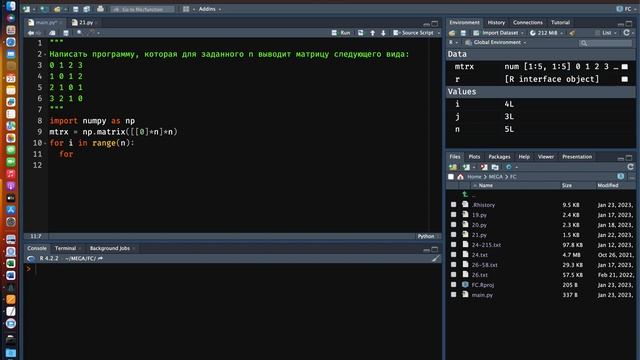Refresh the Files pane listing
The height and width of the screenshot is (360, 640).
click(x=631, y=167)
